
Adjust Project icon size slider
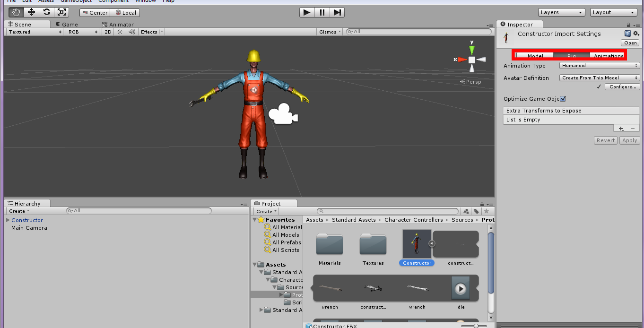[x=476, y=326]
